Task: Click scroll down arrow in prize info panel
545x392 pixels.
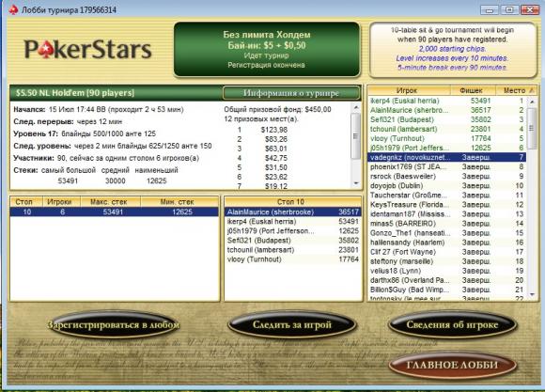Action: click(355, 183)
